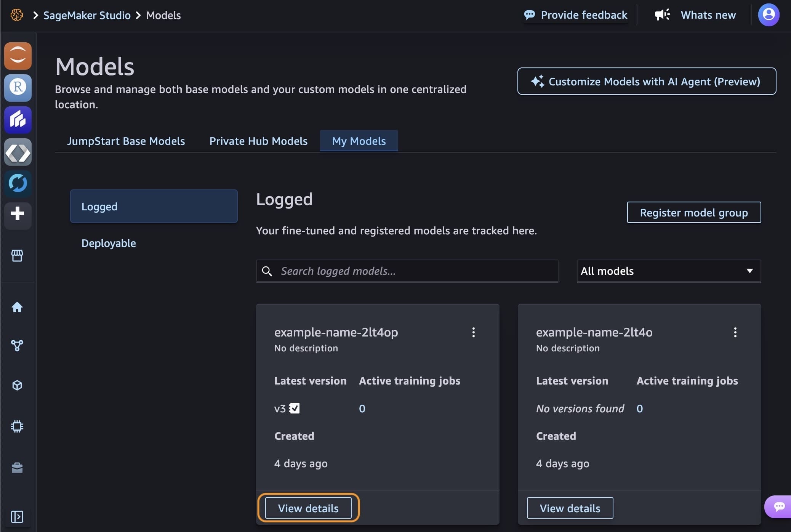Open the Code Editor app icon
791x532 pixels.
point(18,152)
